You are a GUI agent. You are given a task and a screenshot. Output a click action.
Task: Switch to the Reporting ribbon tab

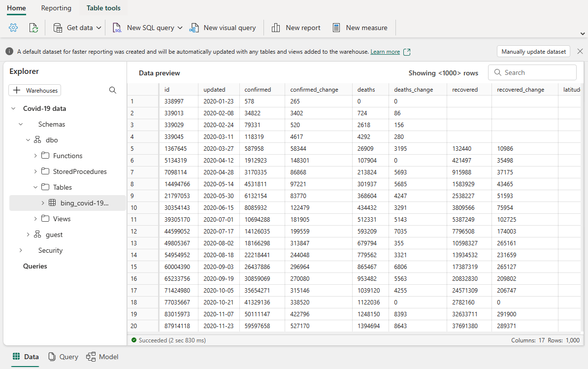point(56,8)
